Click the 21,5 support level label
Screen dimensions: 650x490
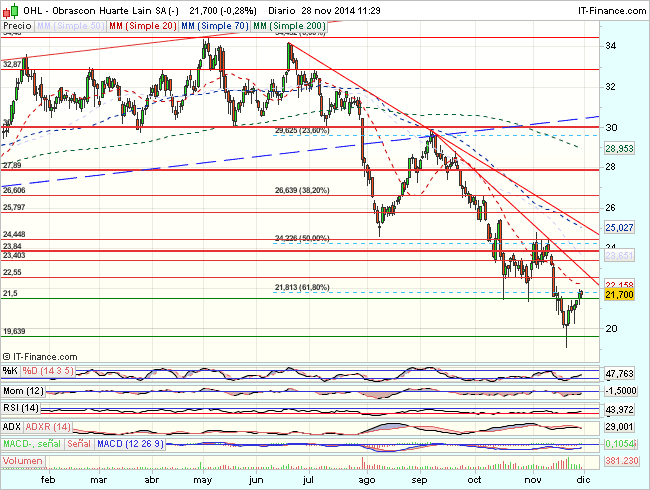[x=10, y=294]
